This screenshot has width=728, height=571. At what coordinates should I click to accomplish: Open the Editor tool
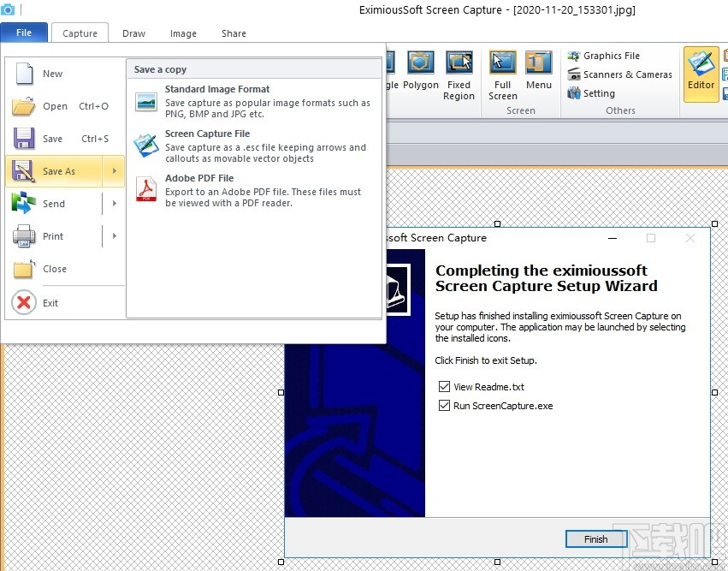tap(701, 74)
